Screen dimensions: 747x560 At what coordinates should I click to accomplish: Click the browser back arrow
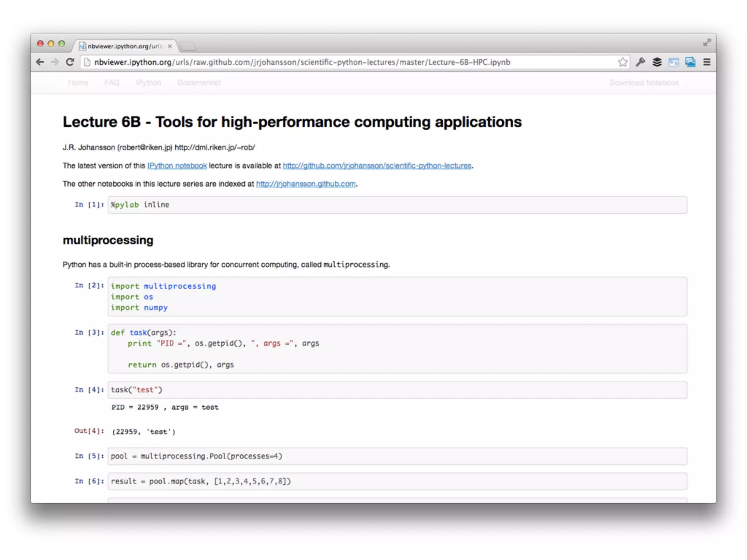click(40, 62)
